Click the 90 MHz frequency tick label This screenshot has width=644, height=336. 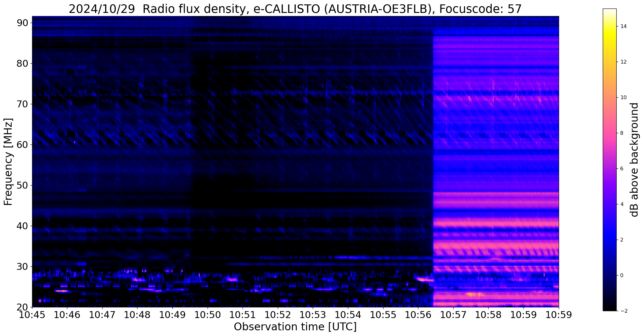point(22,23)
